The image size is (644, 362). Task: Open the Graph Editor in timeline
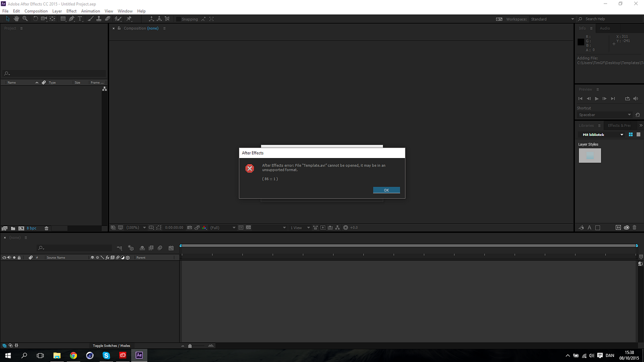pyautogui.click(x=171, y=248)
